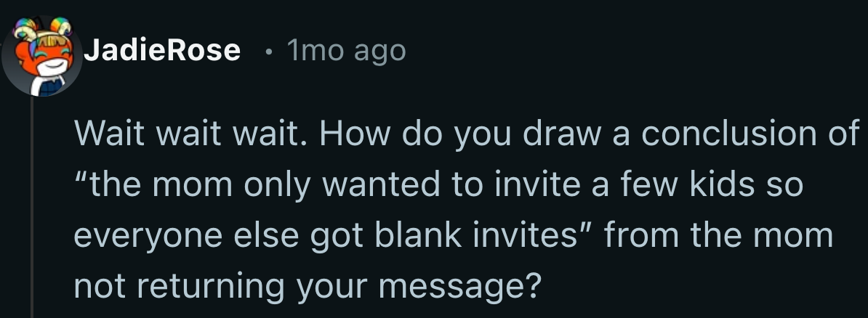The image size is (868, 318).
Task: Click the words 'a few kids so'
Action: [697, 184]
